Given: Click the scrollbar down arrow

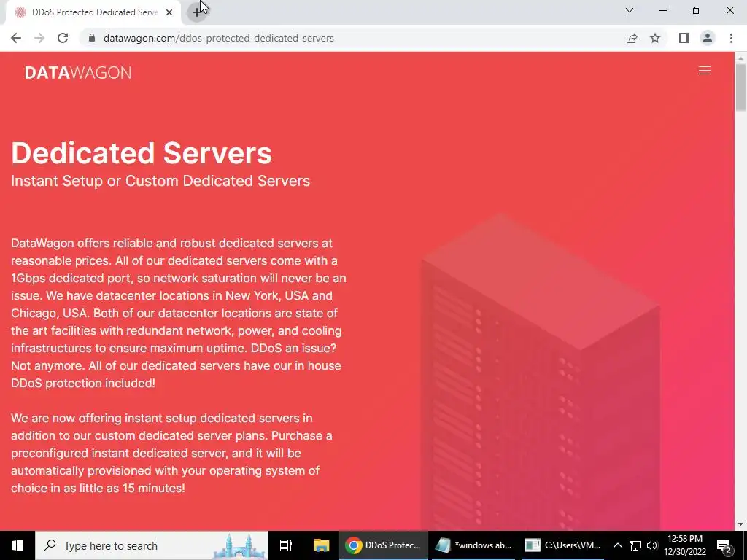Looking at the screenshot, I should 740,524.
